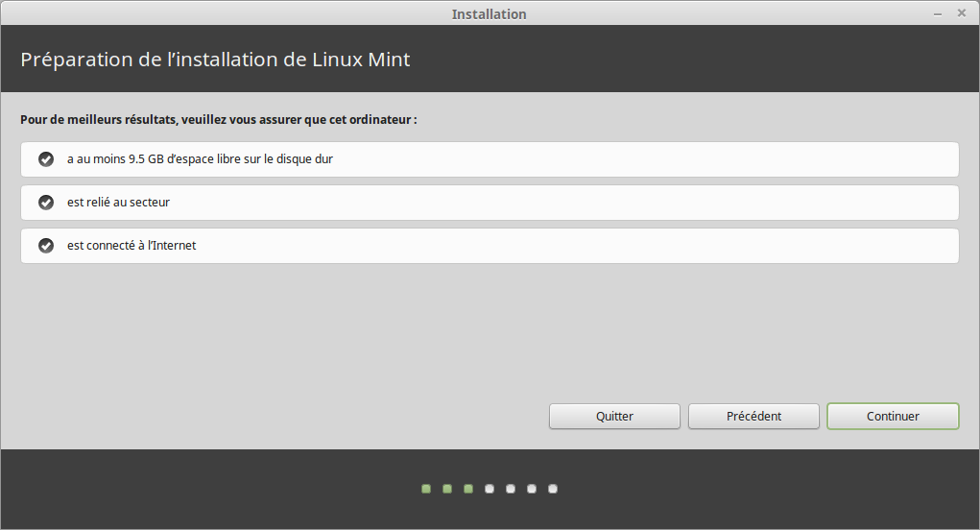
Task: Go back with the Précédent button
Action: click(753, 416)
